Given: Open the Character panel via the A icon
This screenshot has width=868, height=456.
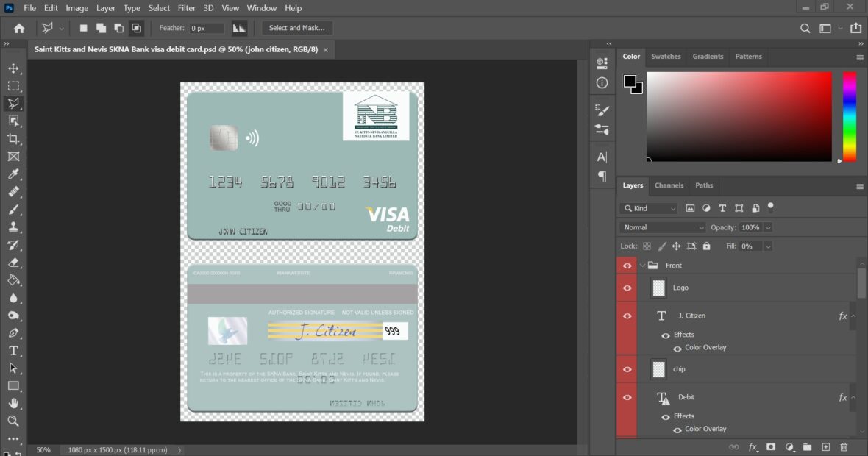Looking at the screenshot, I should pos(601,156).
